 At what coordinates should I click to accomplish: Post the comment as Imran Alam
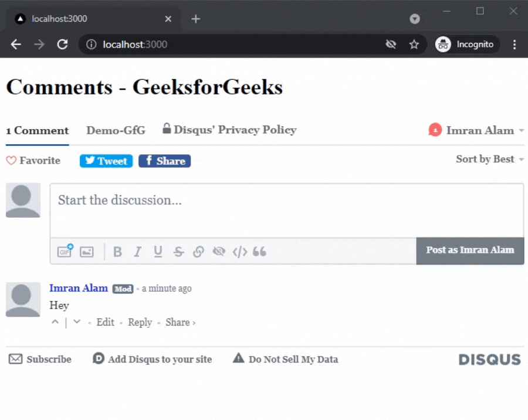470,250
